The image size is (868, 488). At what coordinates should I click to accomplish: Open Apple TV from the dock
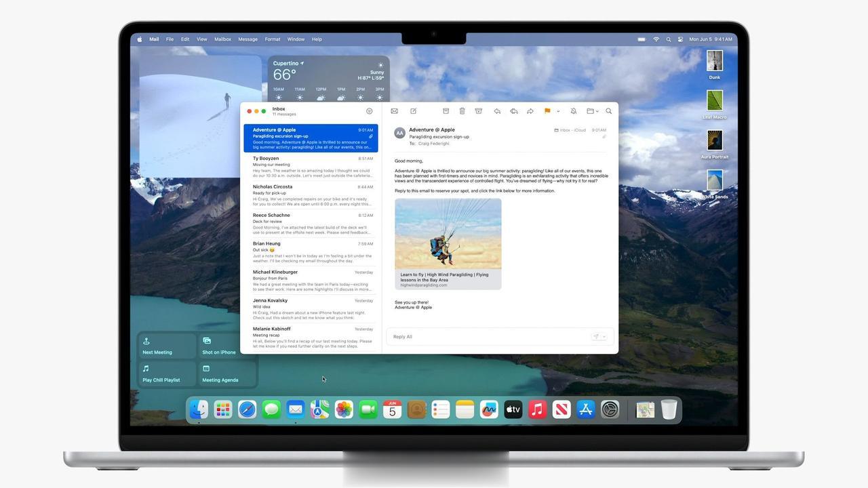tap(513, 409)
